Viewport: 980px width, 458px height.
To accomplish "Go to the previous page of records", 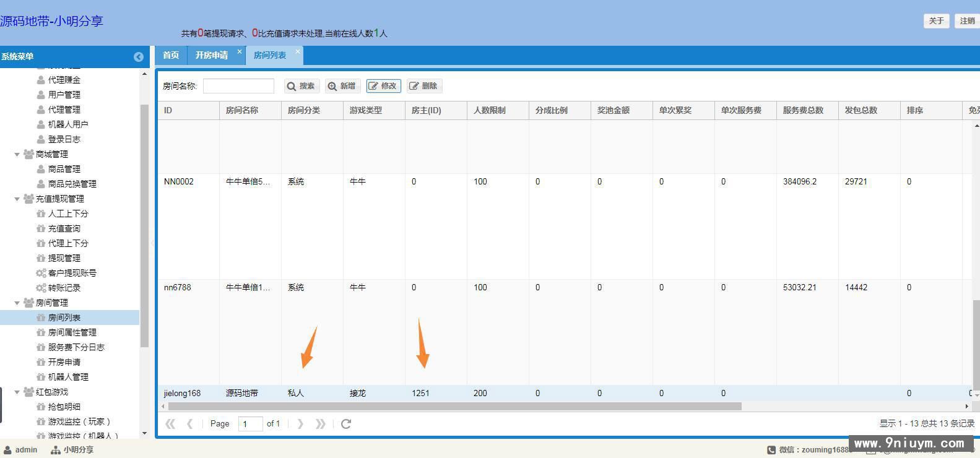I will pos(189,424).
